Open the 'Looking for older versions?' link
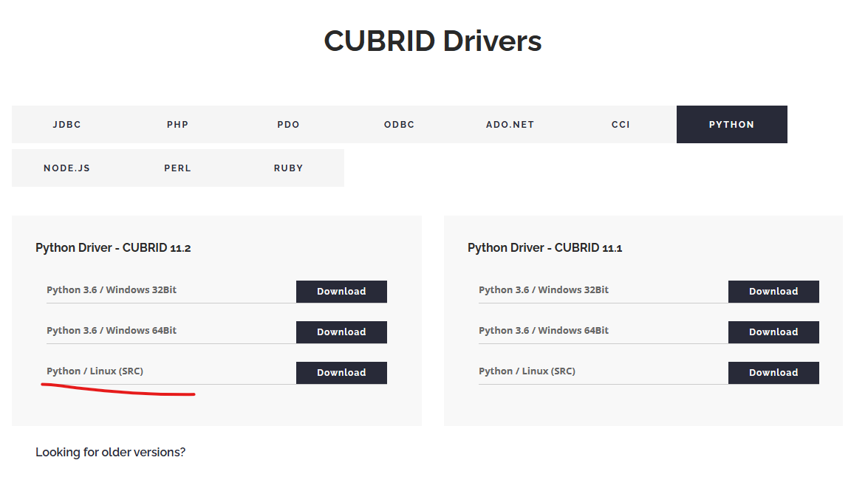 coord(111,452)
